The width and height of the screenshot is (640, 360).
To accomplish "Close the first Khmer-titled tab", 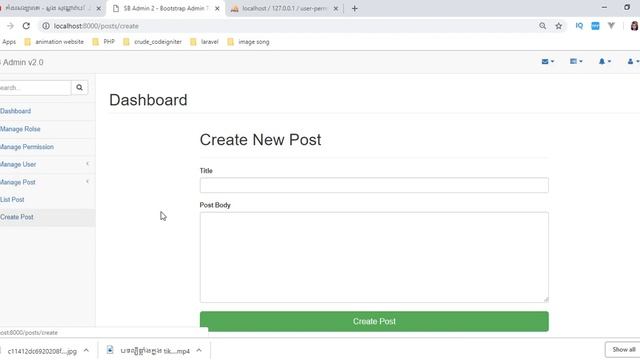I will click(98, 8).
